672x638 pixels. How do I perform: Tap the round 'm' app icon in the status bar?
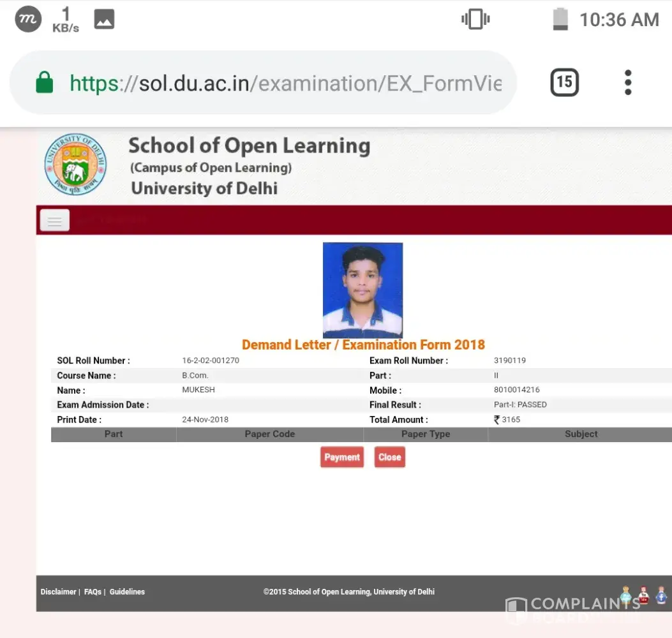(28, 19)
